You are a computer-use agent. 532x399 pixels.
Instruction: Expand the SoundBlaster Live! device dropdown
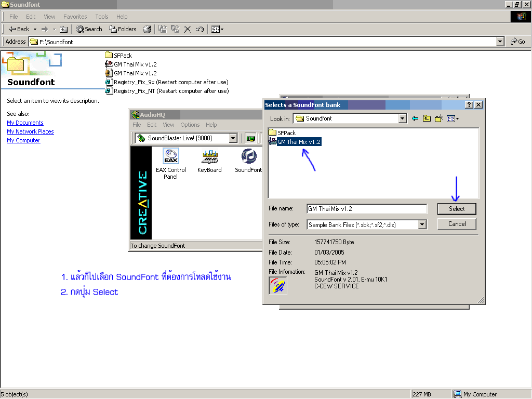[233, 138]
